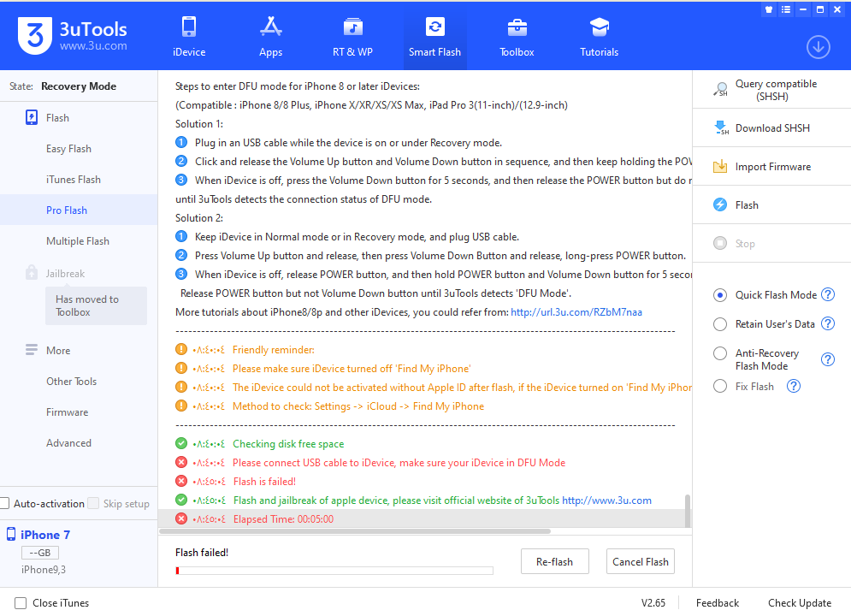The image size is (851, 616).
Task: Select Retain User's Data radio button
Action: [x=719, y=324]
